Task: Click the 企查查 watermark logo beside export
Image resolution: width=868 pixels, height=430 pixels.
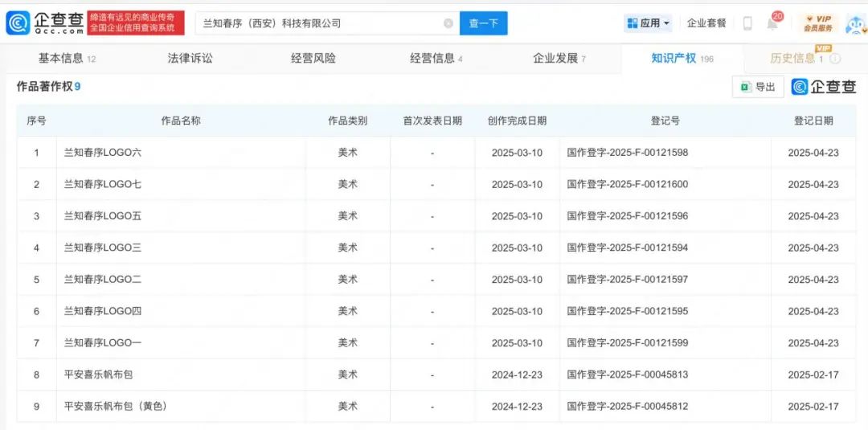Action: point(824,87)
